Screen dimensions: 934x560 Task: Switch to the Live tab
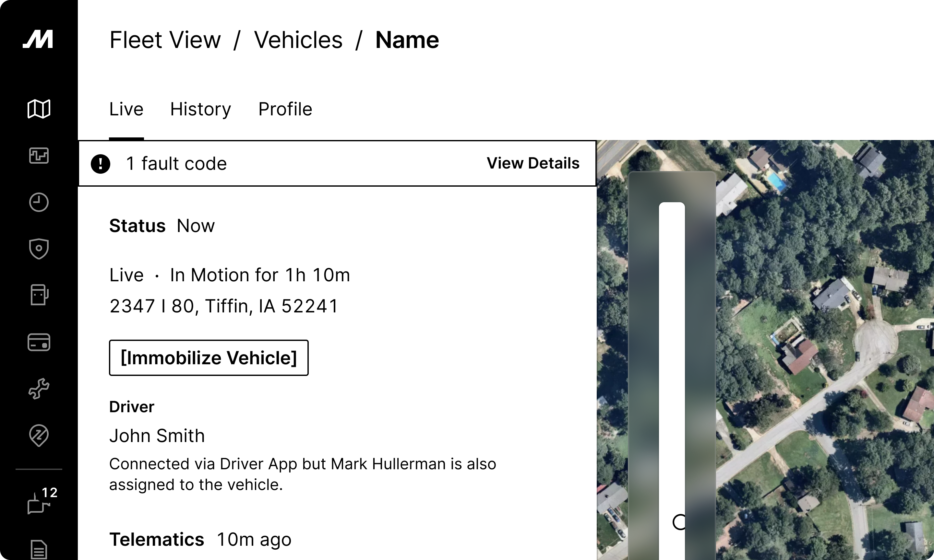126,109
